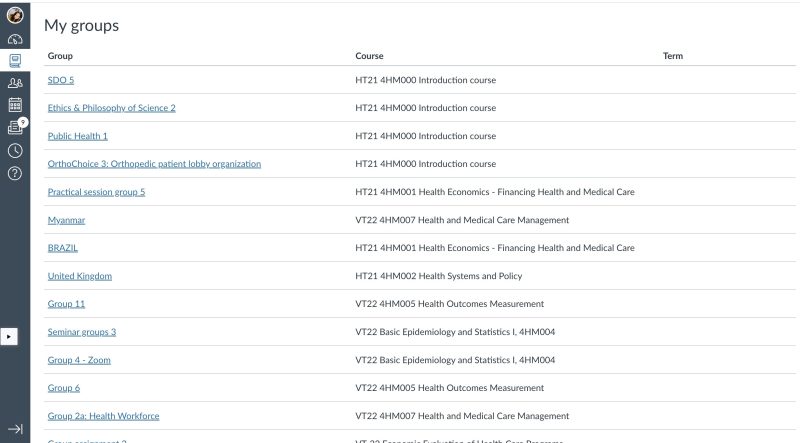Open the SDO 5 group

tap(61, 80)
